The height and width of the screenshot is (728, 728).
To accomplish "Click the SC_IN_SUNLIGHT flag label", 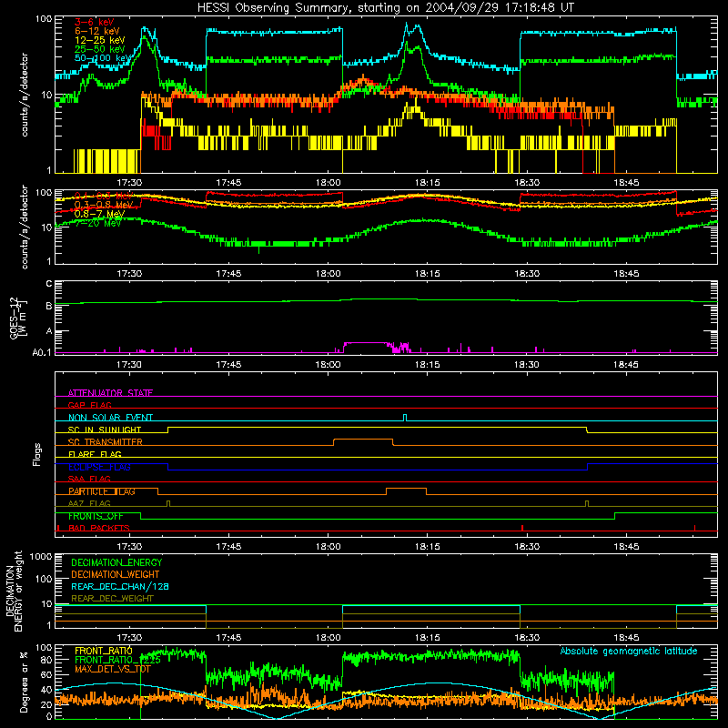I will pyautogui.click(x=105, y=430).
